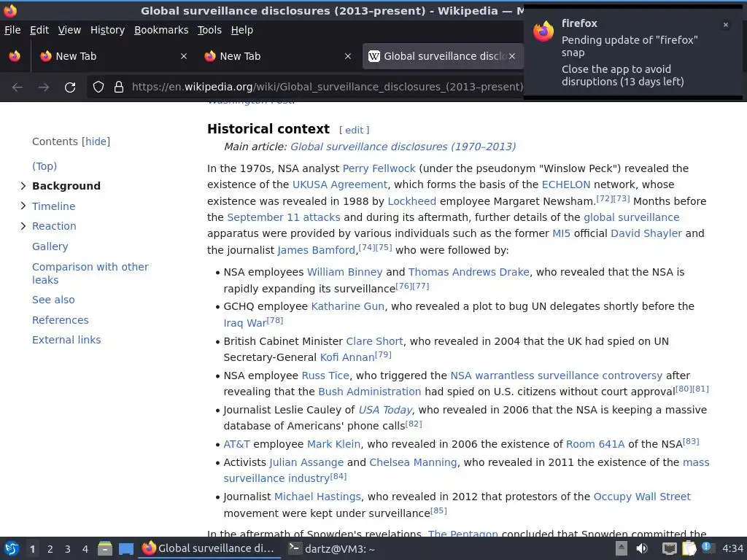Reload the page with the refresh icon
The image size is (747, 560).
coord(70,87)
